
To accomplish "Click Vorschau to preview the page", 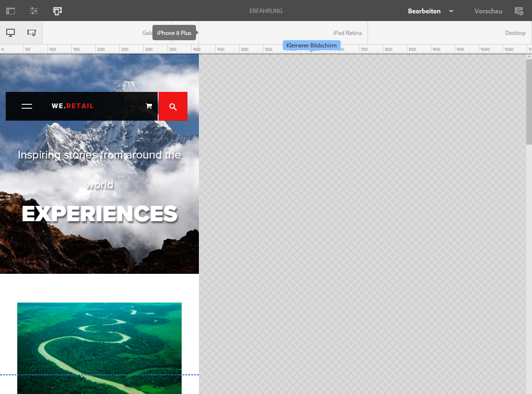I will (488, 11).
